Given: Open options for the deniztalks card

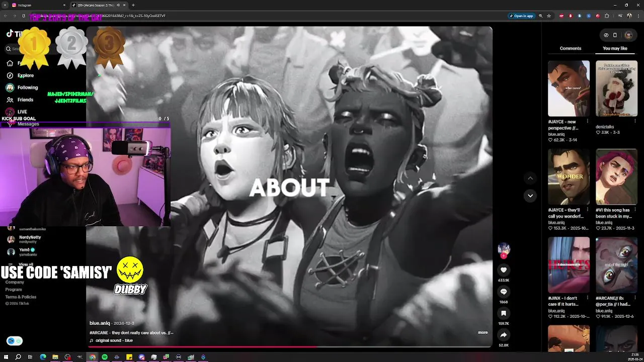Looking at the screenshot, I should coord(634,121).
